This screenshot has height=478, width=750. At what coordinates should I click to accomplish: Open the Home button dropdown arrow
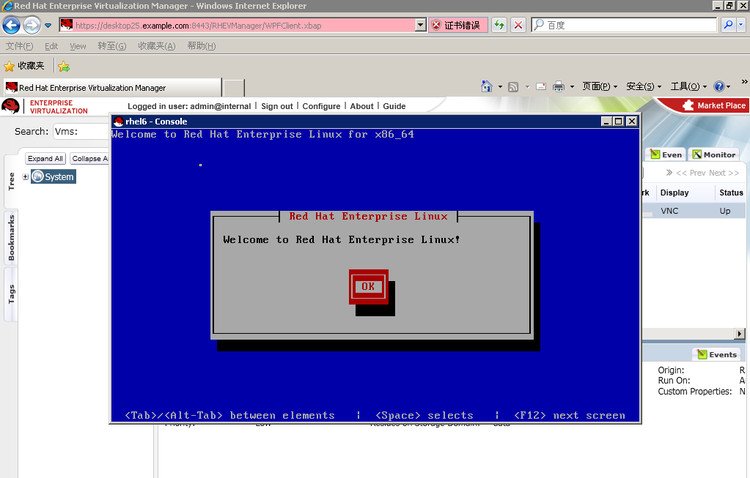tap(500, 87)
